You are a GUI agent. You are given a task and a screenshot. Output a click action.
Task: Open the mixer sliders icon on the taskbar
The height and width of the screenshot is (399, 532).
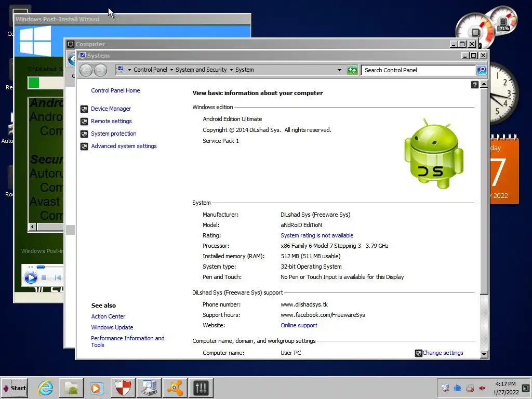[x=201, y=388]
